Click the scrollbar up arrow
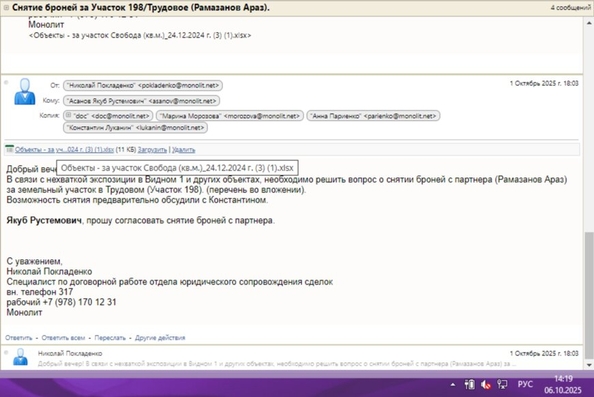Viewport: 594px width, 397px height. coord(589,23)
